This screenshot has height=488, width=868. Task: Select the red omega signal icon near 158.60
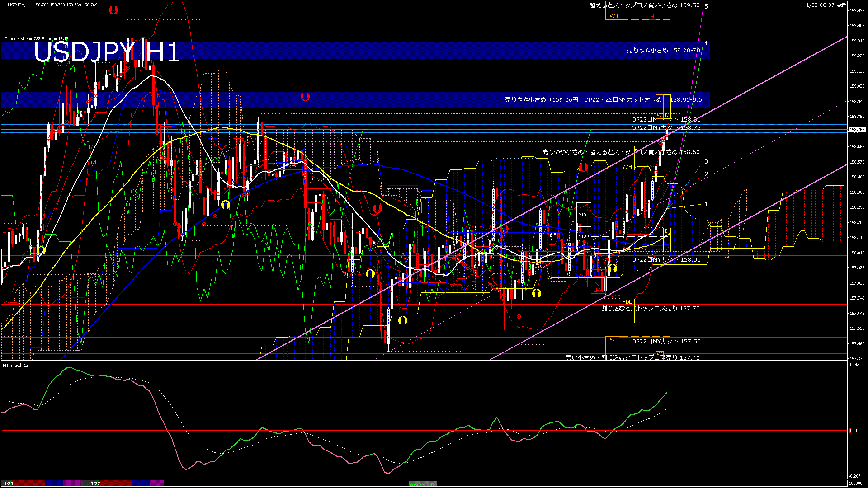coord(585,167)
